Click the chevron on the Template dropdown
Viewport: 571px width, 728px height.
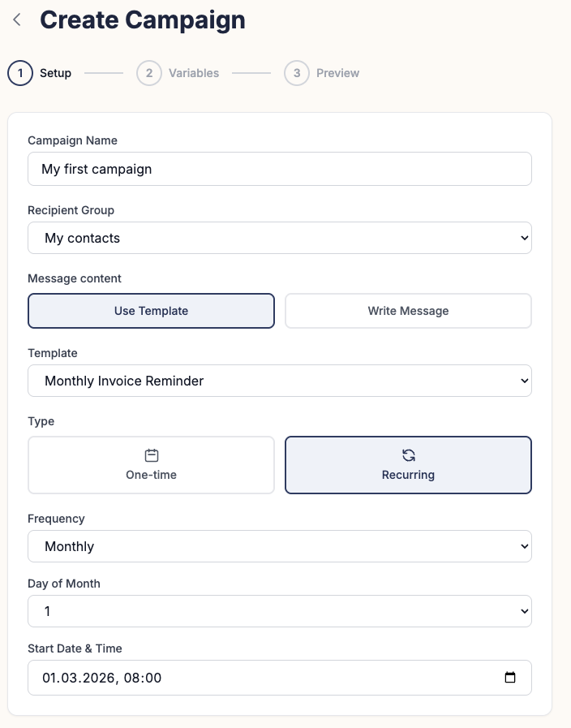[x=525, y=380]
